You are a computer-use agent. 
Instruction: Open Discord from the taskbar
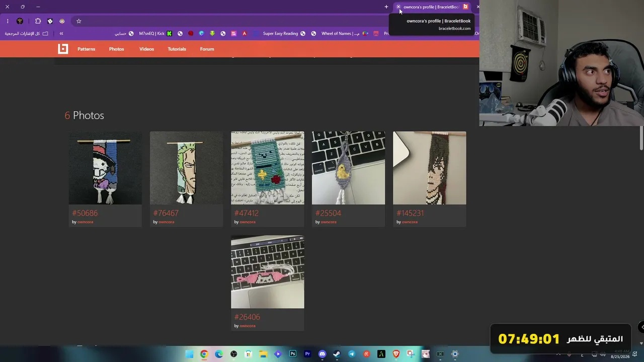click(322, 354)
